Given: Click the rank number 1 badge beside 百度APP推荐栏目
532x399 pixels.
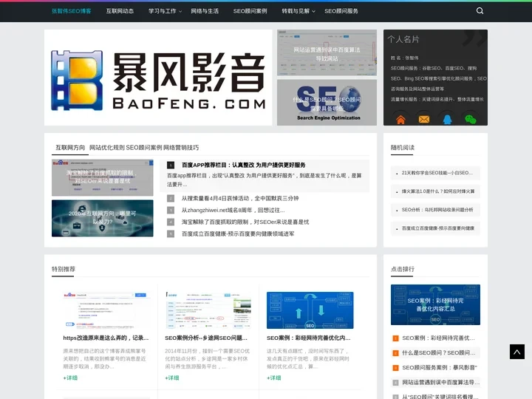Looking at the screenshot, I should tap(171, 166).
